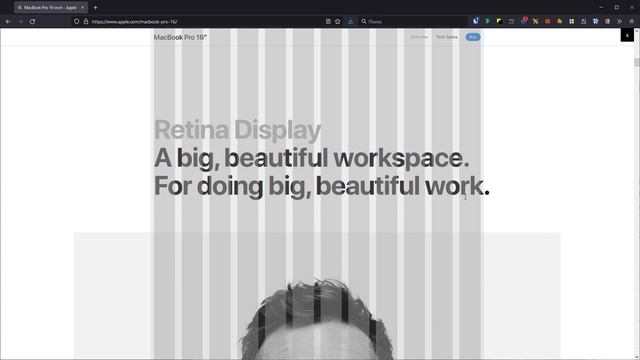Click the gray outlined page extension icon

[x=583, y=21]
